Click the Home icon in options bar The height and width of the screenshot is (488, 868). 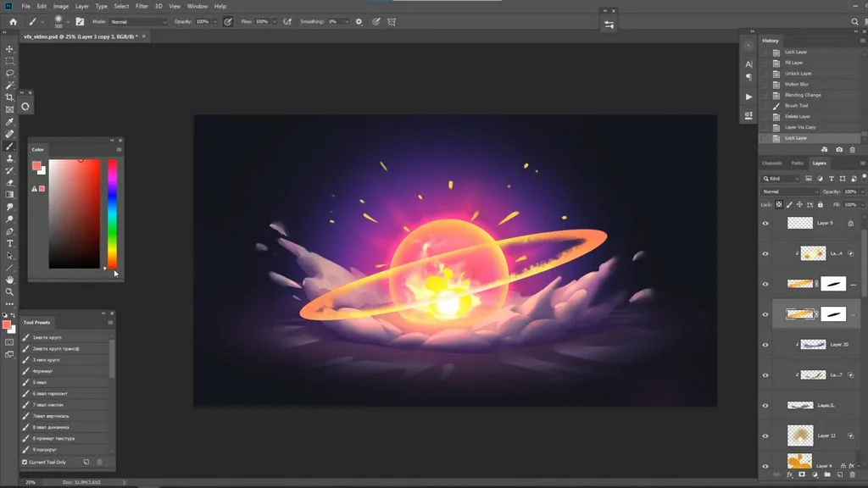(13, 21)
